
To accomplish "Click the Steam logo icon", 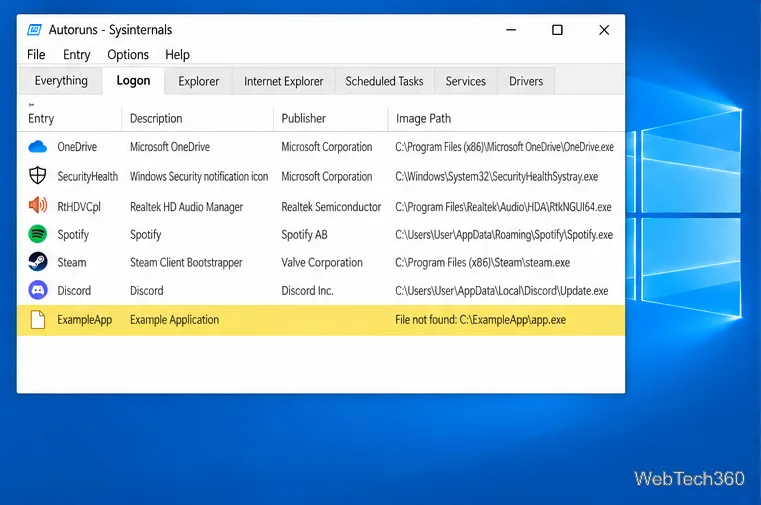I will pyautogui.click(x=37, y=262).
